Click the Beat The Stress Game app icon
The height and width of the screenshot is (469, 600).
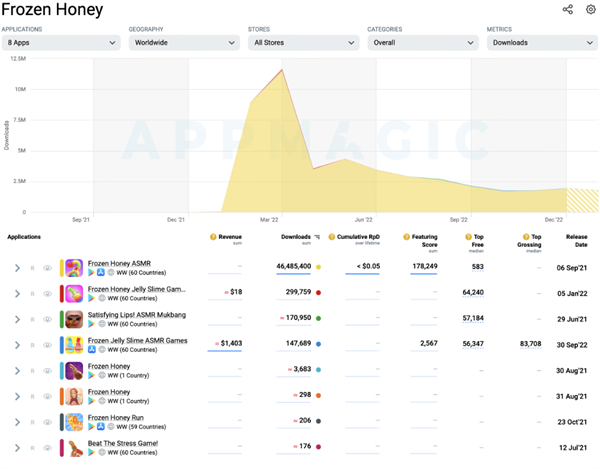74,447
